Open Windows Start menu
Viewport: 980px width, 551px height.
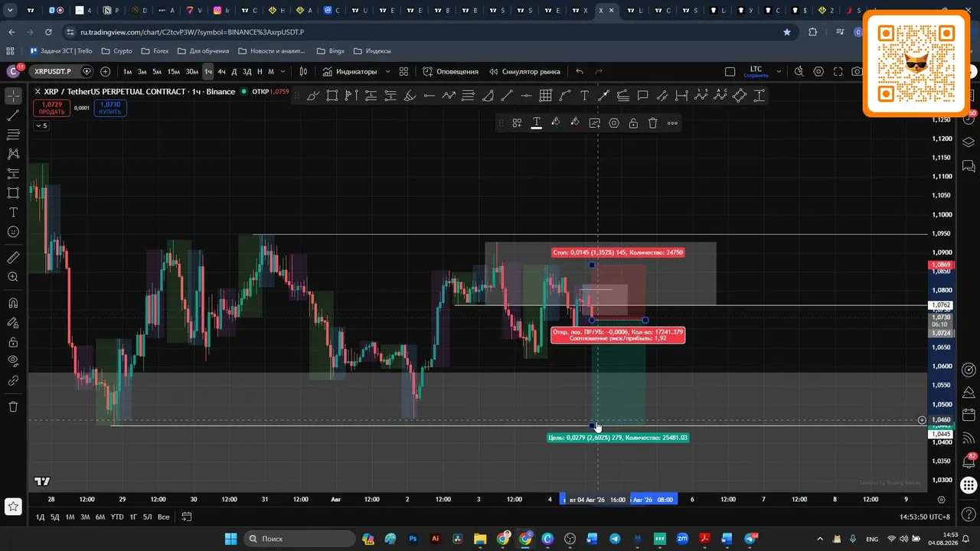[x=230, y=539]
